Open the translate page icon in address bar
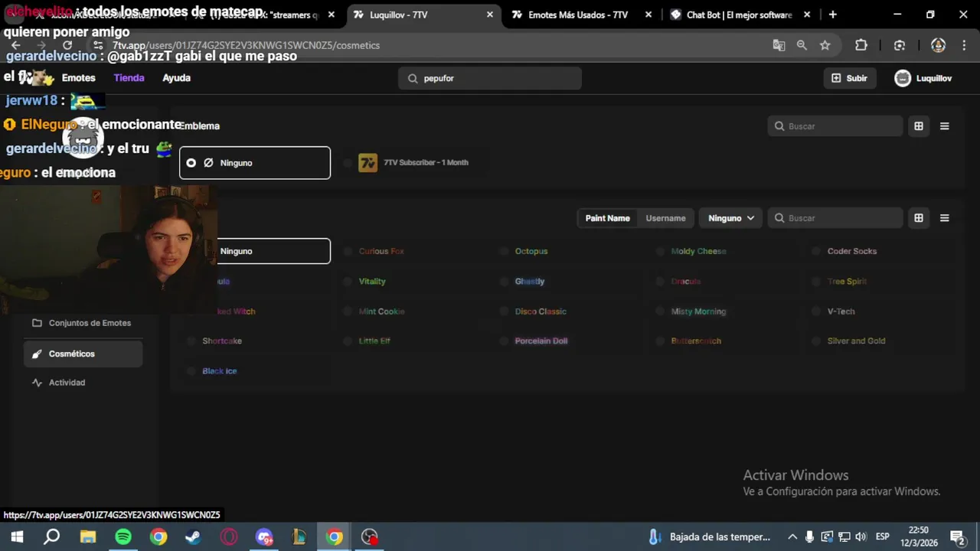This screenshot has height=551, width=980. tap(779, 45)
